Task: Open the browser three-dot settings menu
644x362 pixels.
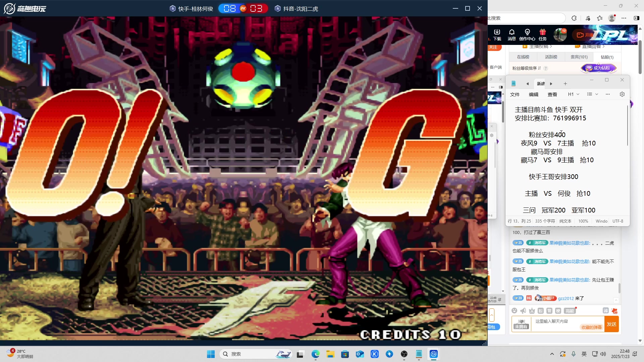Action: click(x=624, y=18)
